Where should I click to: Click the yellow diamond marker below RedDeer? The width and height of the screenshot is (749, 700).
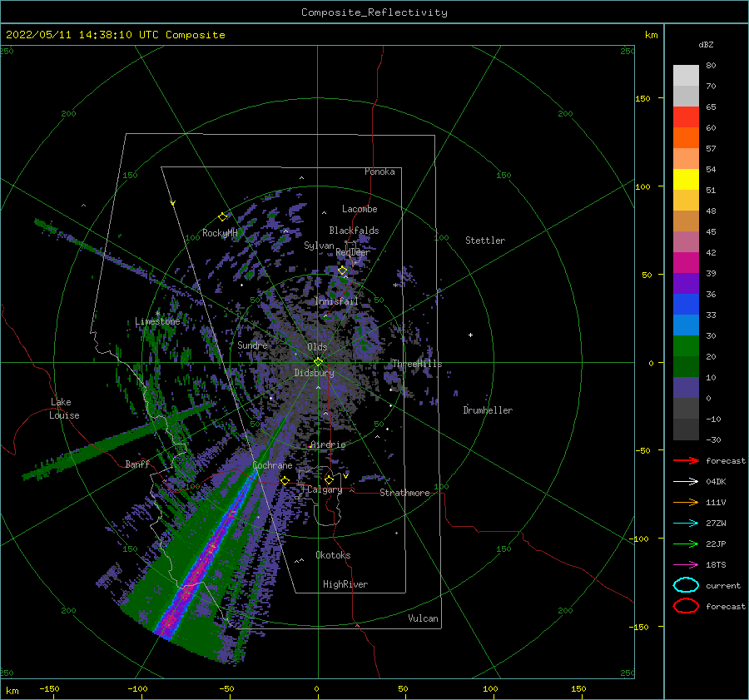point(343,271)
